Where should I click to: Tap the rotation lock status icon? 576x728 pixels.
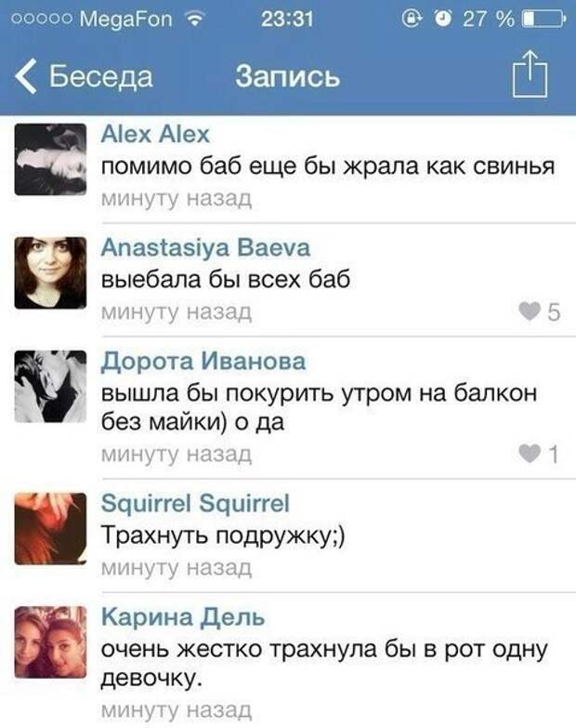point(412,19)
